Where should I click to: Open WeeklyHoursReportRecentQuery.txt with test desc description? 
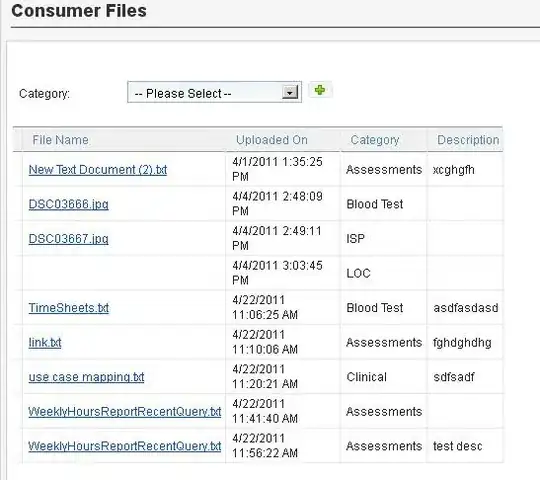tap(125, 446)
